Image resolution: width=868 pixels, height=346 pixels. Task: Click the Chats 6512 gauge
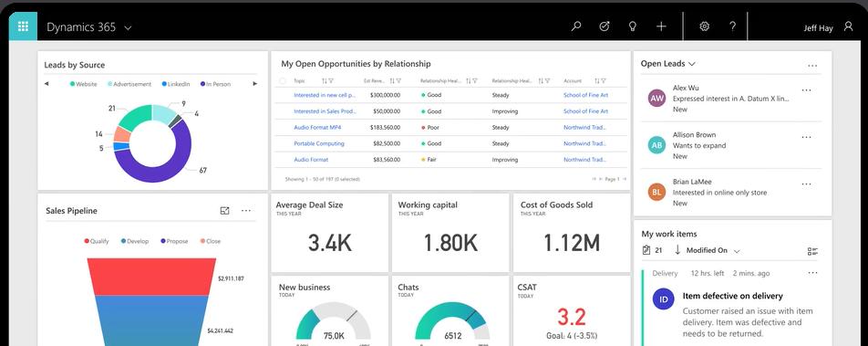click(x=452, y=321)
